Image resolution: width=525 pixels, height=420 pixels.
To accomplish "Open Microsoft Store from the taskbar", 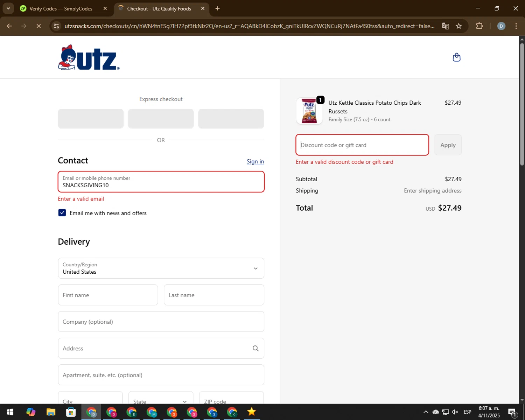I will tap(71, 412).
